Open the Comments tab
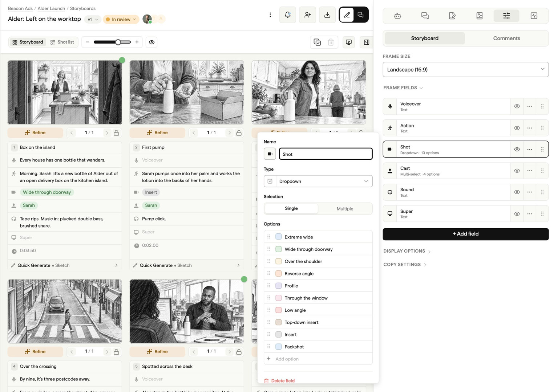 coord(506,38)
